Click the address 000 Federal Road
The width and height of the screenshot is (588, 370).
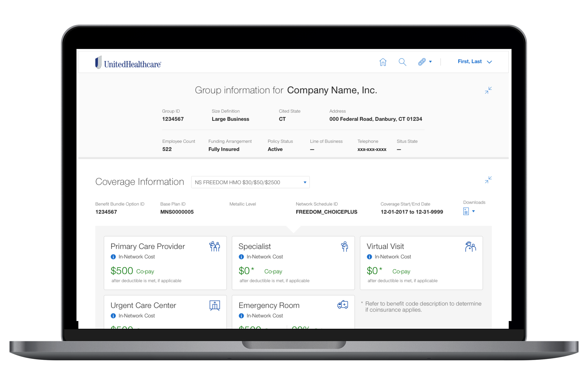pos(376,119)
